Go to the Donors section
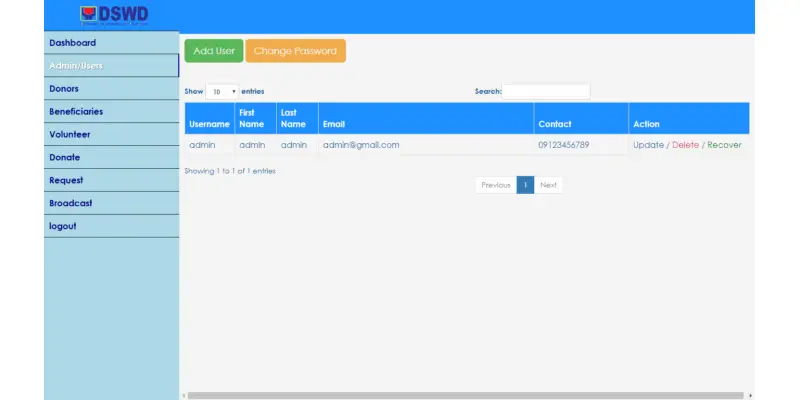800x400 pixels. (x=111, y=89)
